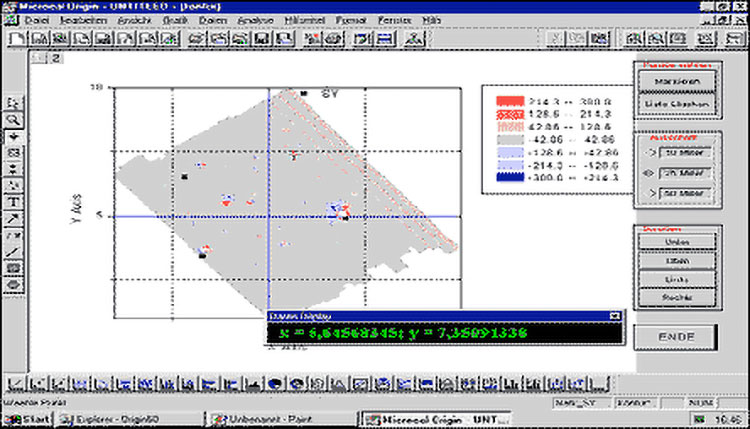The width and height of the screenshot is (750, 429).
Task: Click the ENDE button
Action: tap(676, 337)
